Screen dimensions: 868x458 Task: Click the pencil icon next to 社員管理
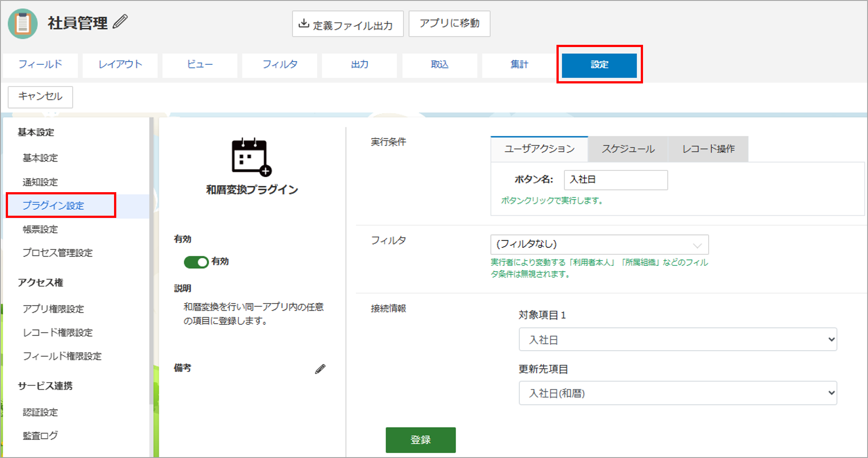120,22
